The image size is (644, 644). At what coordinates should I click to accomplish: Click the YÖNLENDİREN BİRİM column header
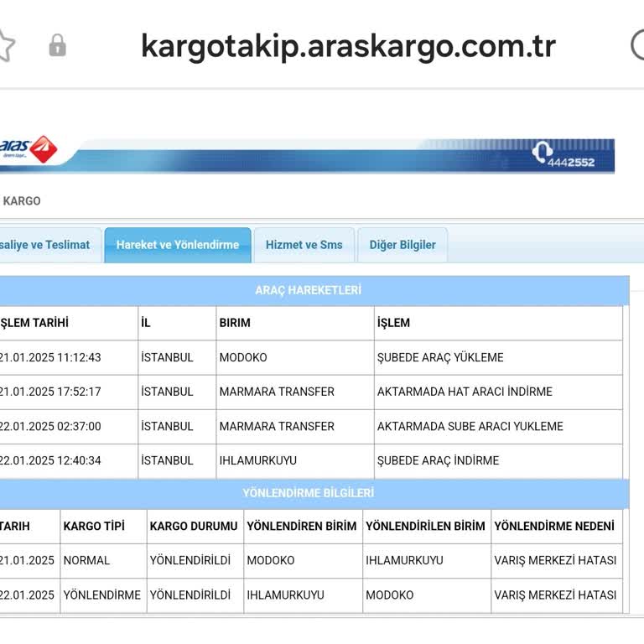(302, 526)
